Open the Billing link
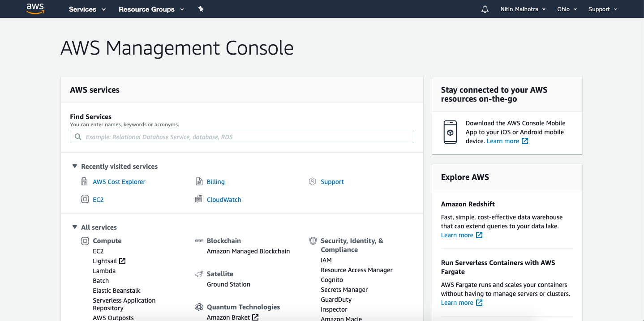The height and width of the screenshot is (321, 644). pyautogui.click(x=215, y=182)
